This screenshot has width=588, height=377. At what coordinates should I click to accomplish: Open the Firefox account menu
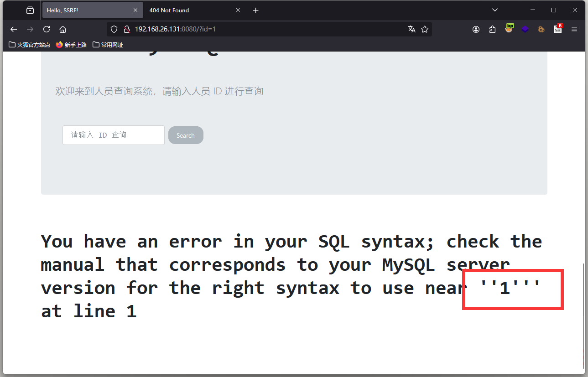tap(476, 29)
